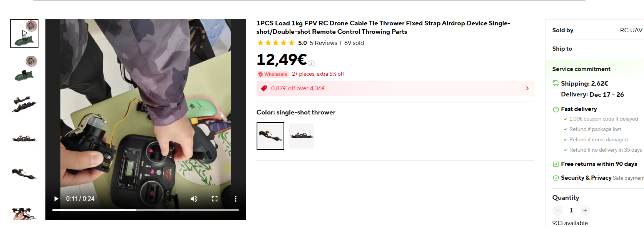This screenshot has width=644, height=227.
Task: Select the second product thumbnail with green bomb
Action: tap(24, 68)
